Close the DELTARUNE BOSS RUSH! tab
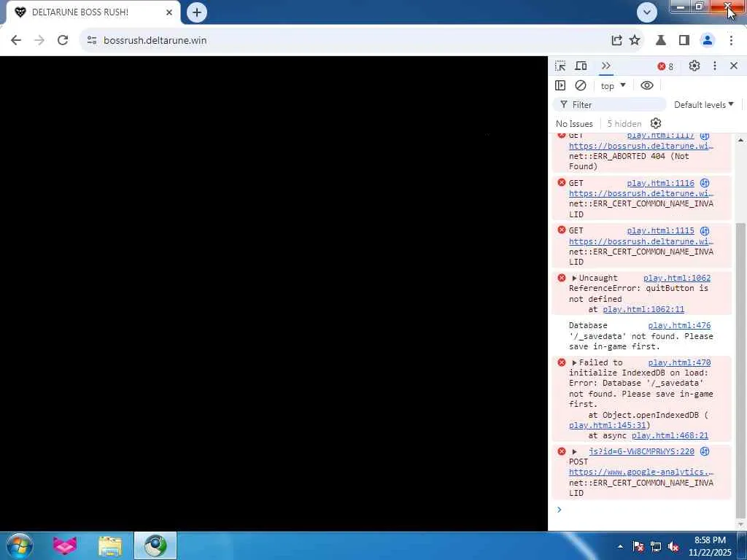Viewport: 747px width, 560px height. pyautogui.click(x=169, y=12)
